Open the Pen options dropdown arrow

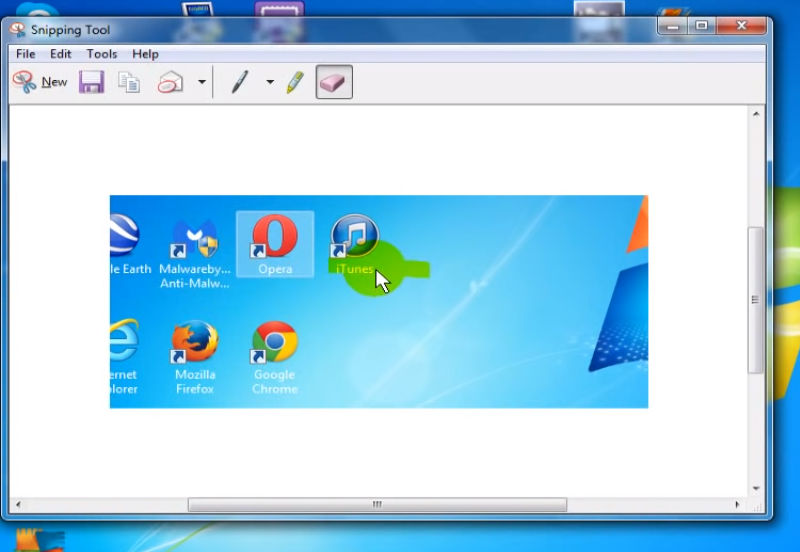(x=269, y=82)
